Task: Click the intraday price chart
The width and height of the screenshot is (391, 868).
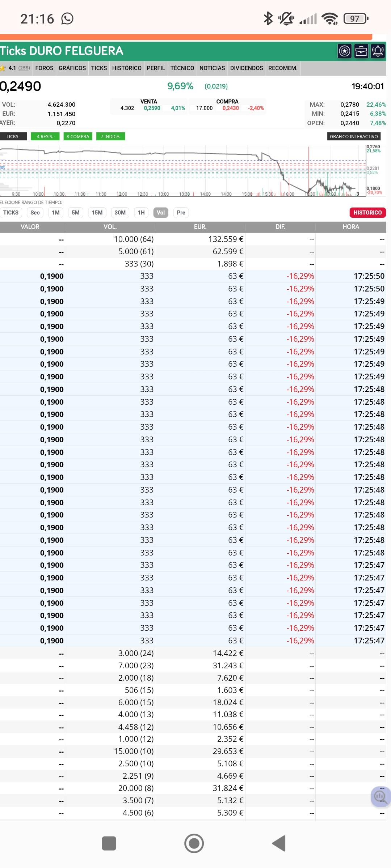Action: click(x=183, y=171)
